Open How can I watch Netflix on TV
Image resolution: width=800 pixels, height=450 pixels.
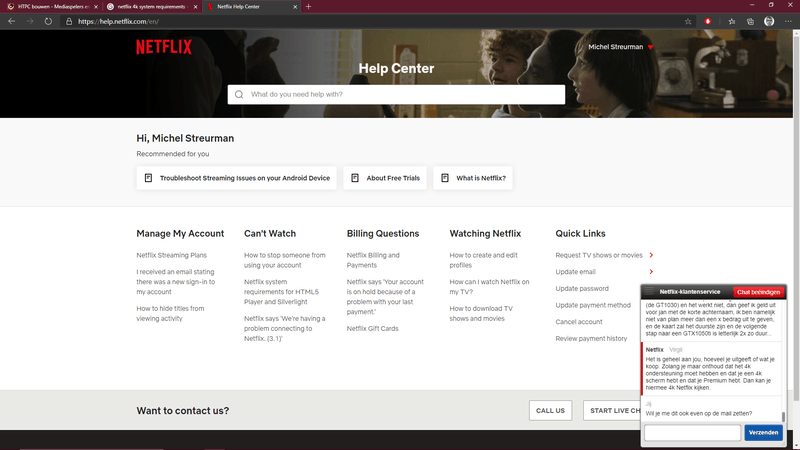(489, 287)
